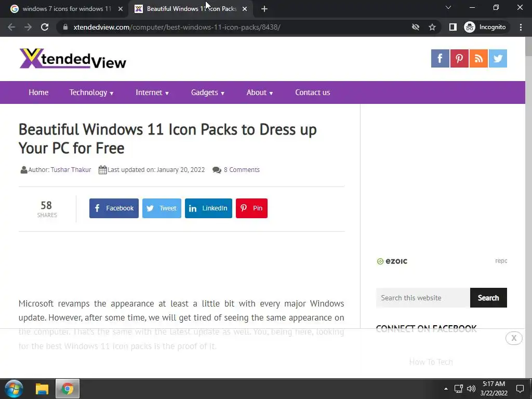Expand the Technology menu
532x399 pixels.
(91, 92)
